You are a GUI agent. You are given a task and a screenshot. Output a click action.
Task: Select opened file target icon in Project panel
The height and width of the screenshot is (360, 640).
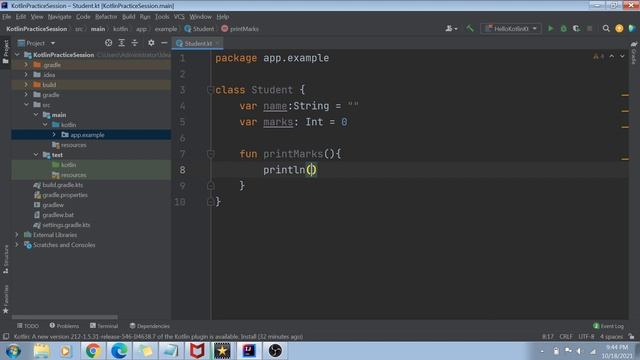pyautogui.click(x=108, y=43)
